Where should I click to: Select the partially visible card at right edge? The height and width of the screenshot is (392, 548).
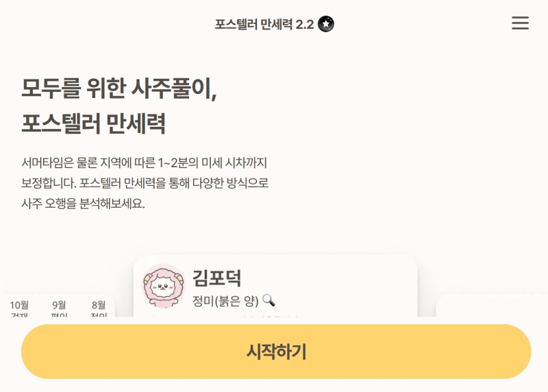(x=491, y=306)
